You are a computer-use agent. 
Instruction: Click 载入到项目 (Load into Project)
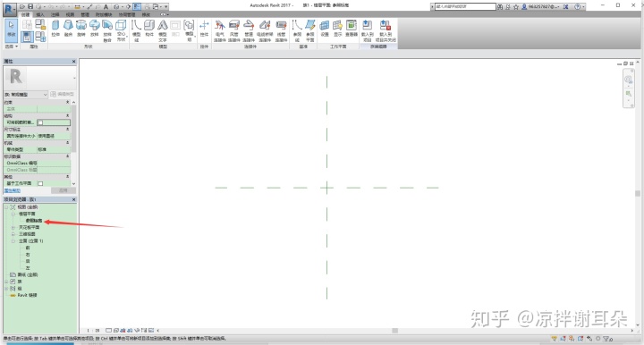tap(368, 30)
